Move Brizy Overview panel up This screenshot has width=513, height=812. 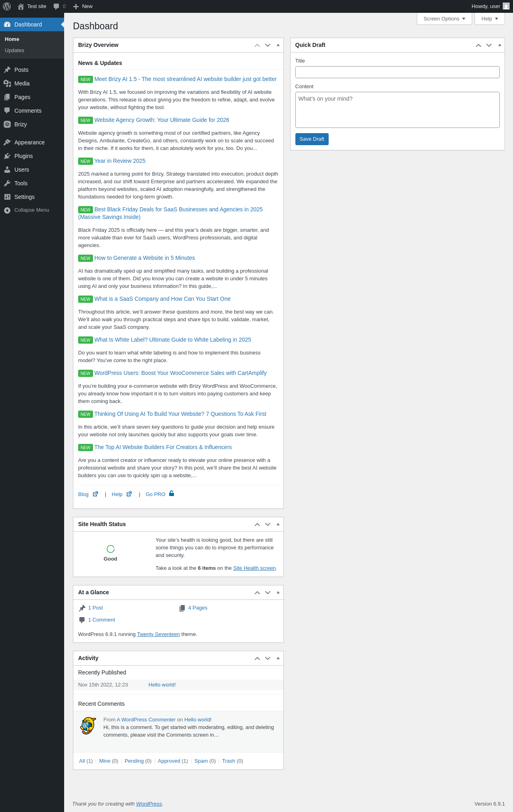[257, 45]
